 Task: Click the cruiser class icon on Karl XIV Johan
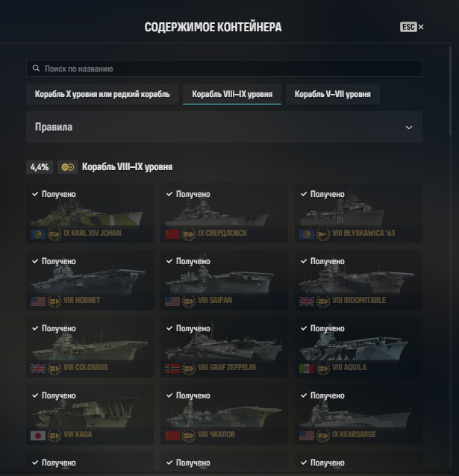point(54,234)
